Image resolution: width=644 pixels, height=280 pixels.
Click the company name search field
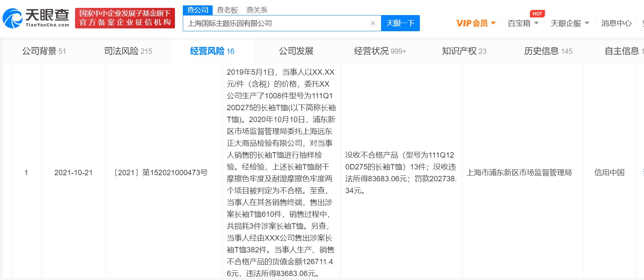coord(277,23)
